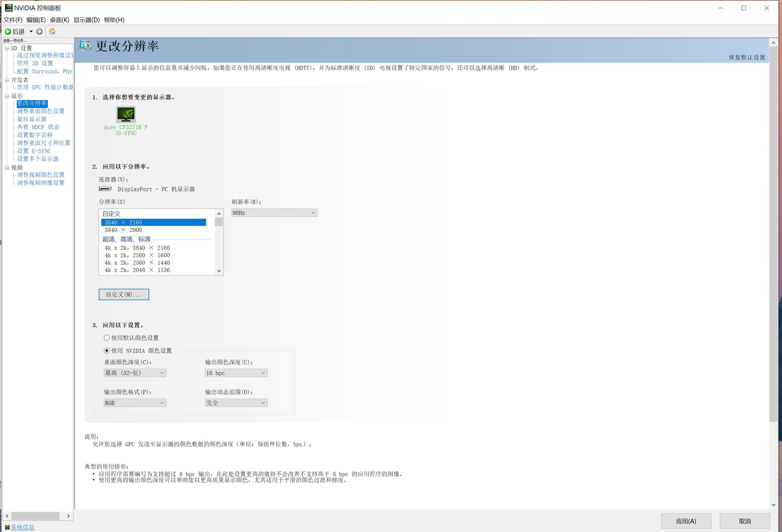Click the 系统信息 icon at bottom left
782x532 pixels.
(7, 527)
